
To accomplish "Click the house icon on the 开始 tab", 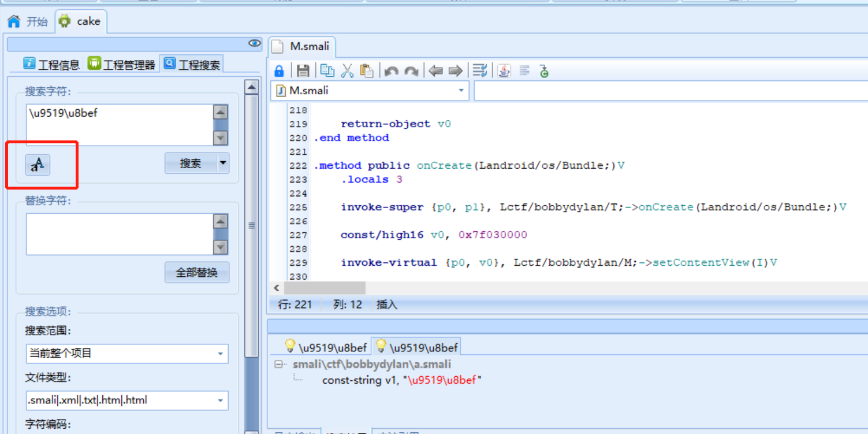I will (14, 21).
